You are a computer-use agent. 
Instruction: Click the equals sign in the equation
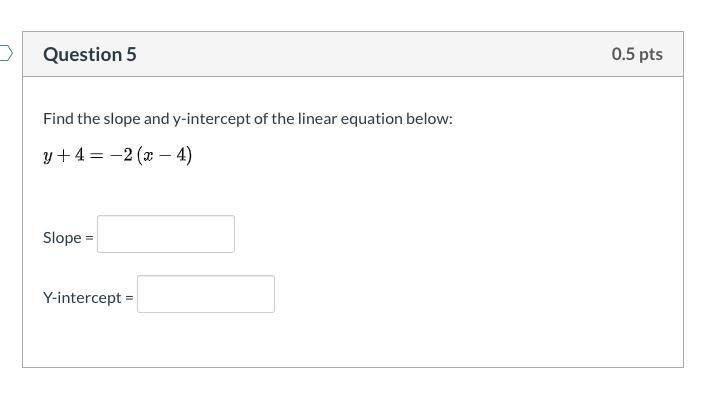click(x=101, y=156)
